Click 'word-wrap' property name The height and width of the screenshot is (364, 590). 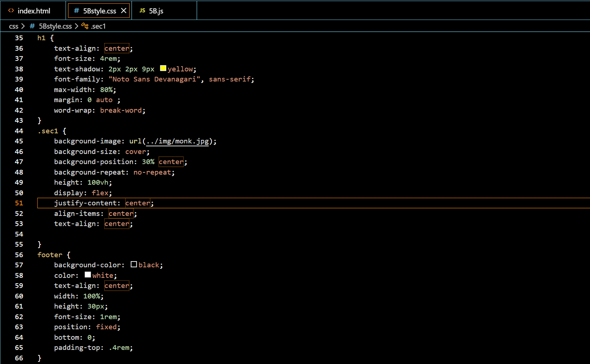tap(73, 110)
